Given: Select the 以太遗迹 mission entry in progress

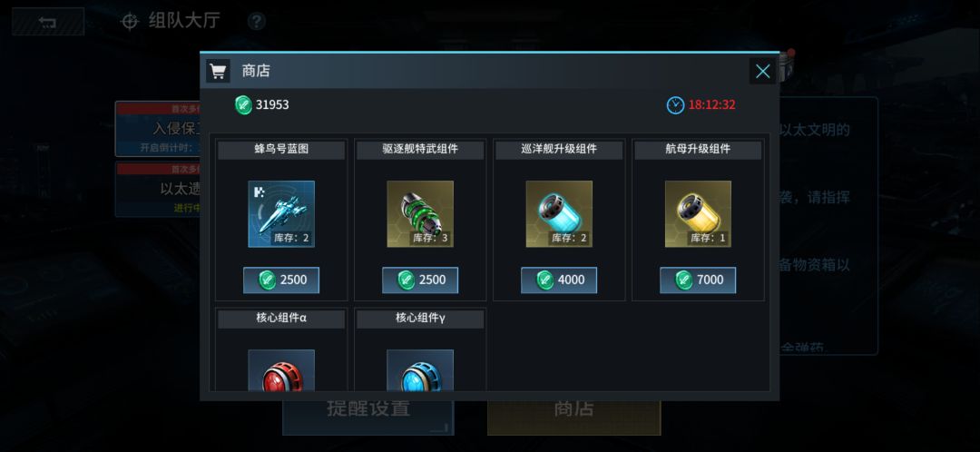Looking at the screenshot, I should click(x=158, y=190).
